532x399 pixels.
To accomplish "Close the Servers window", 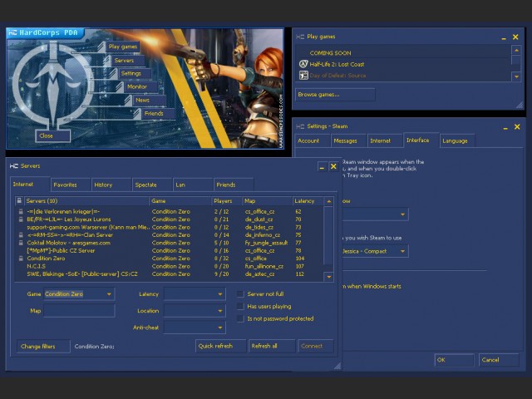I will tap(333, 166).
